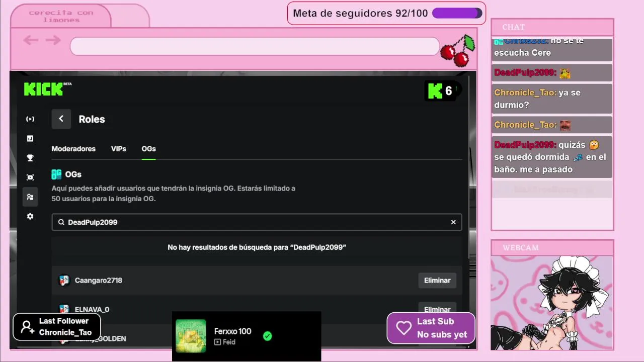Click DeadPulp2099's 'quizás se quedó dormida' message
The image size is (644, 362).
pos(552,157)
